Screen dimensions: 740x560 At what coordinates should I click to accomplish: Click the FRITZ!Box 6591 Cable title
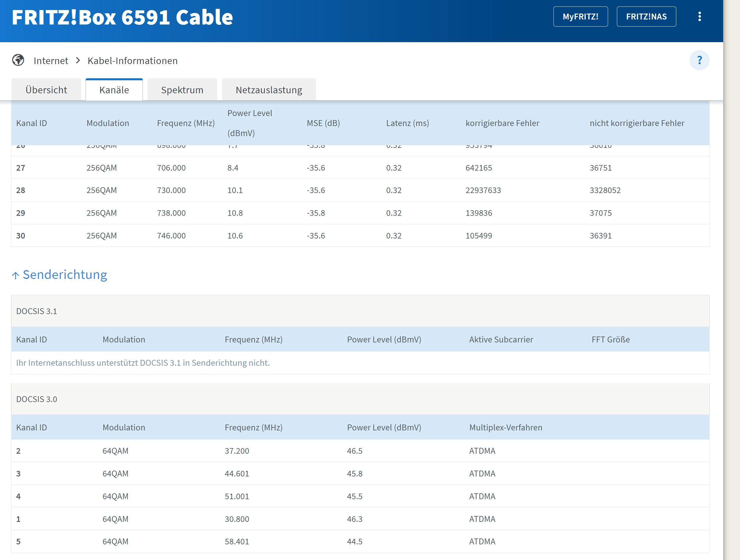point(122,17)
